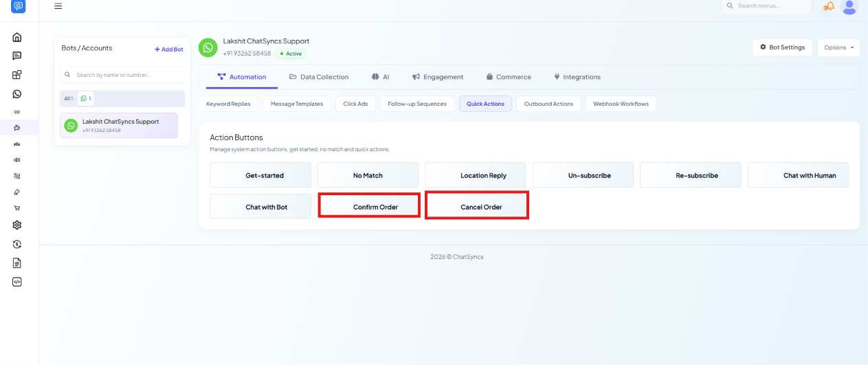
Task: Click the green Active status badge
Action: click(291, 53)
